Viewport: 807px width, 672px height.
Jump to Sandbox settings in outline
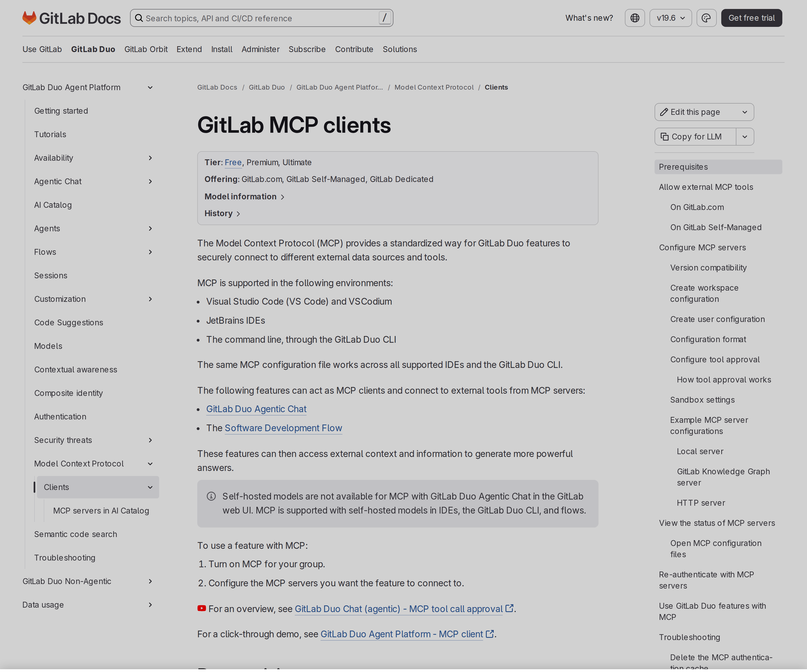tap(702, 400)
